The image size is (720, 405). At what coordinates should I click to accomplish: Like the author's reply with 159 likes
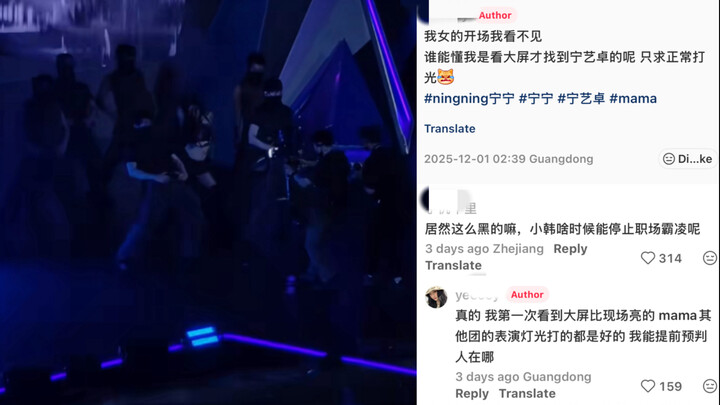[x=647, y=386]
